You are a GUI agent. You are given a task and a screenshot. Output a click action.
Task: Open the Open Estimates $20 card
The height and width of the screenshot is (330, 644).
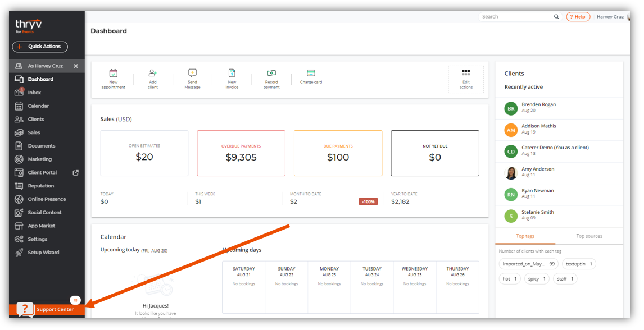[x=144, y=153]
